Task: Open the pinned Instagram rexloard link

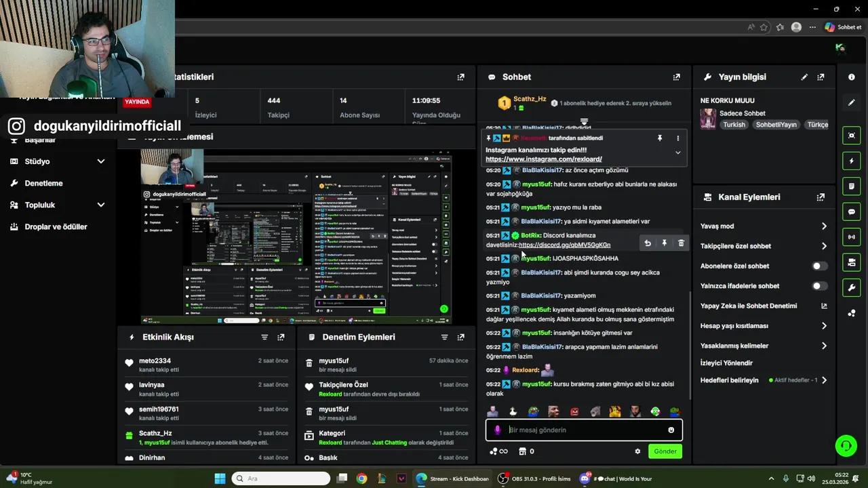Action: (544, 159)
